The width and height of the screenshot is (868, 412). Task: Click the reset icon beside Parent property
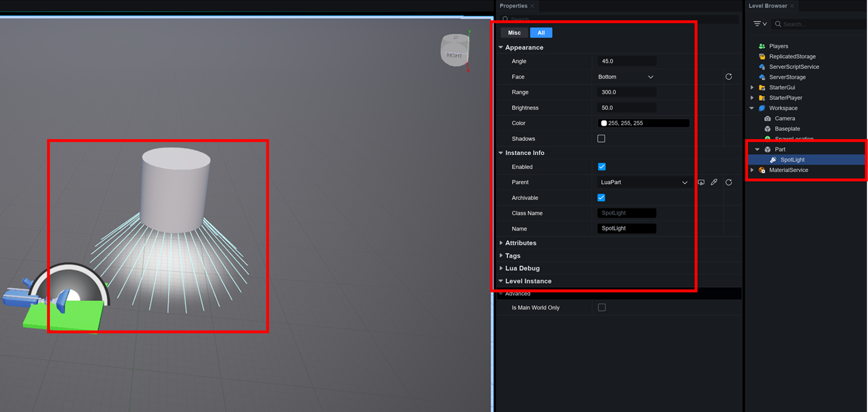728,182
